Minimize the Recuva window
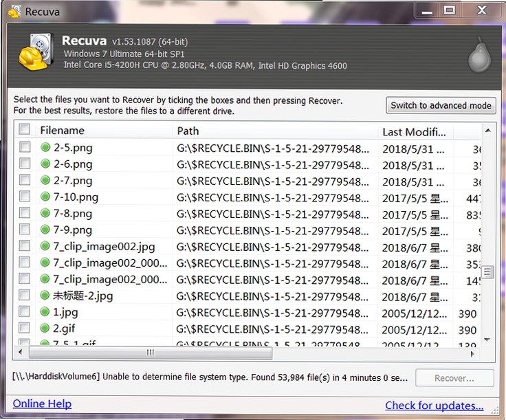Screen dimensions: 506x420 click(x=427, y=12)
